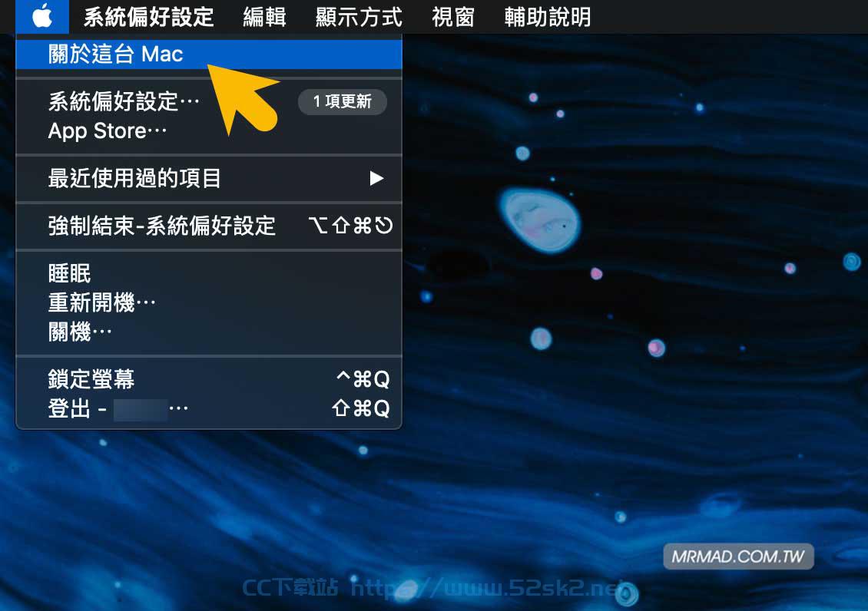Choose 強制結束-系統偏好設定 menu item
This screenshot has height=611, width=868.
point(209,226)
